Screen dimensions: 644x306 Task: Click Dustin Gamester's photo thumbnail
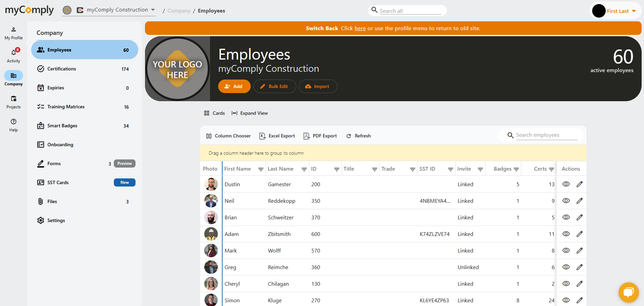click(211, 184)
